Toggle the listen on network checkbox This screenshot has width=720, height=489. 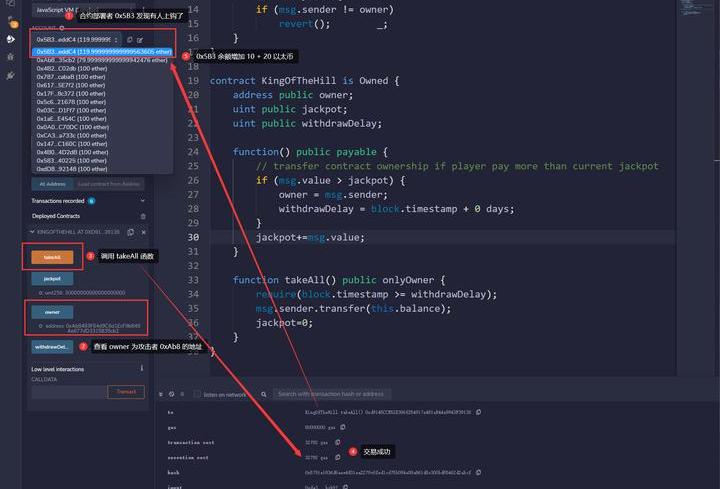point(197,395)
